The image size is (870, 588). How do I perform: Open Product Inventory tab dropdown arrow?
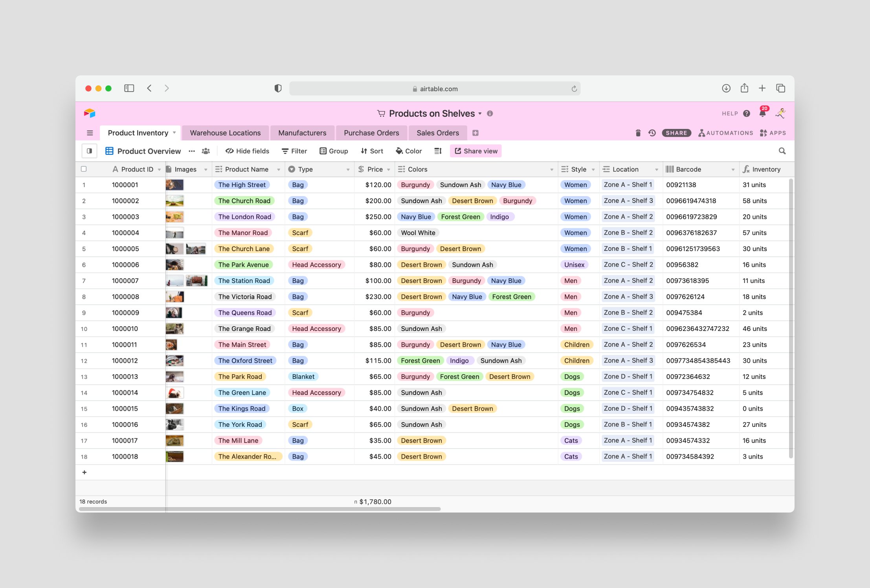click(x=174, y=133)
